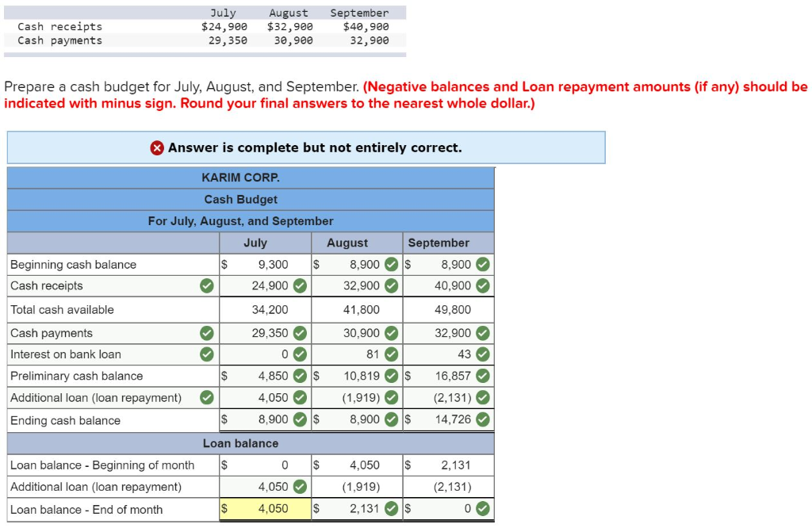The image size is (812, 528).
Task: Click the green check beside August interest 81
Action: [x=392, y=354]
